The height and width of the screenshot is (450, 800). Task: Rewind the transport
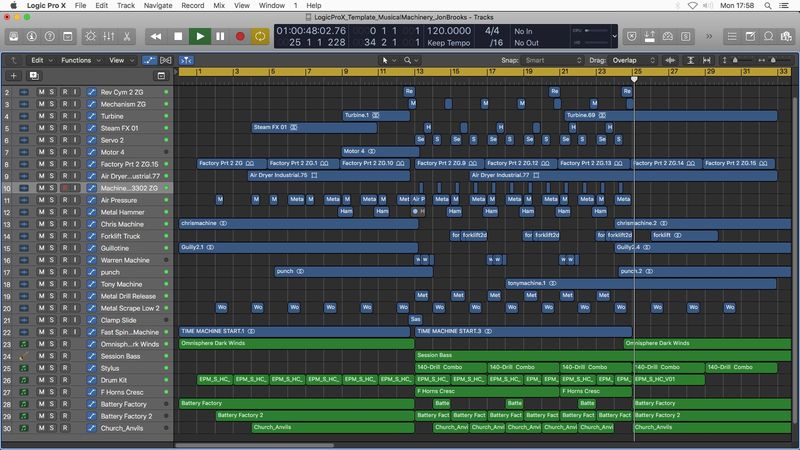pyautogui.click(x=156, y=36)
